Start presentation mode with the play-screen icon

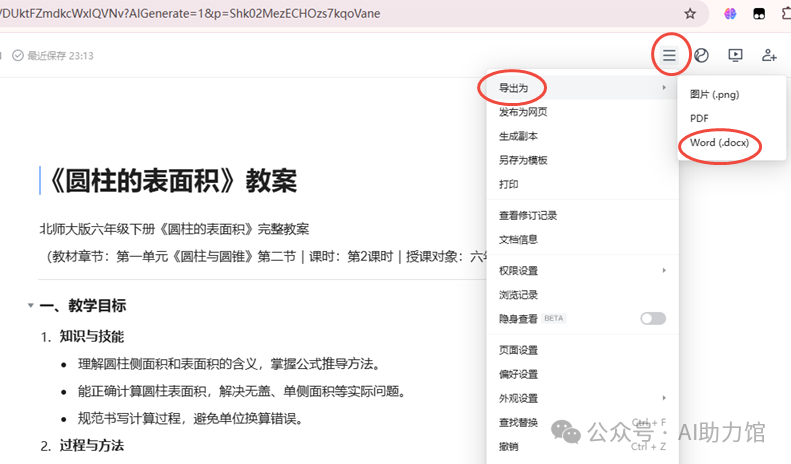[x=735, y=55]
